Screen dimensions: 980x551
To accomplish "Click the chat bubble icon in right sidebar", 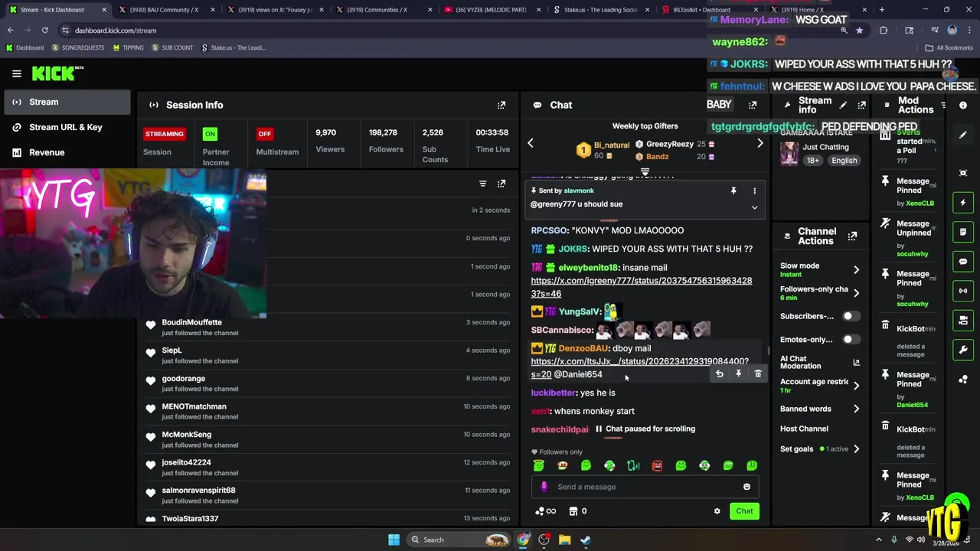I will tap(963, 262).
